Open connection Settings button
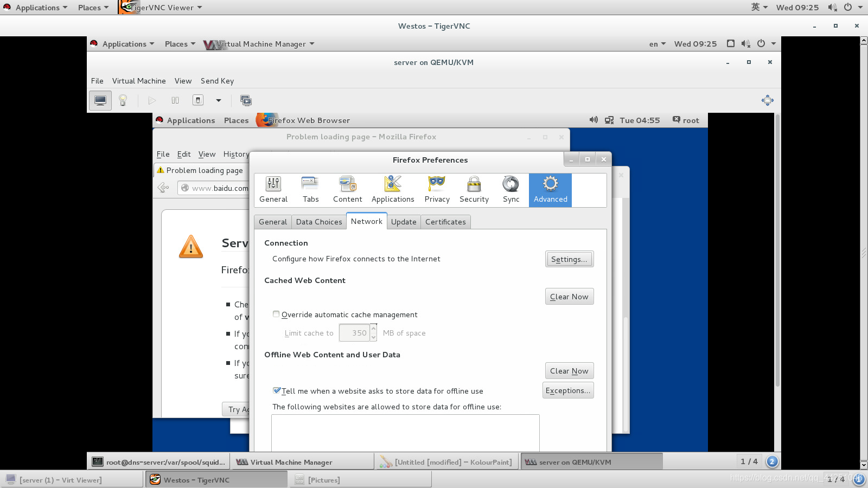 click(569, 259)
